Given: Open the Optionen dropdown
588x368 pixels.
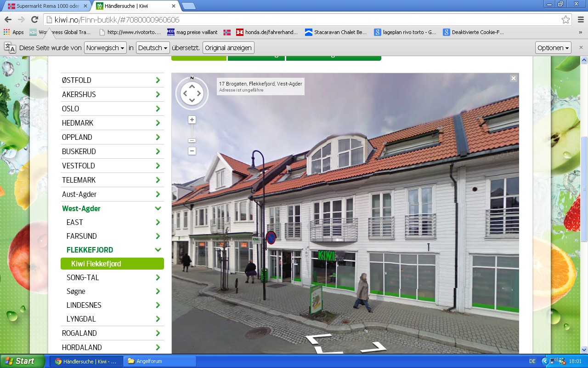Looking at the screenshot, I should pos(553,48).
